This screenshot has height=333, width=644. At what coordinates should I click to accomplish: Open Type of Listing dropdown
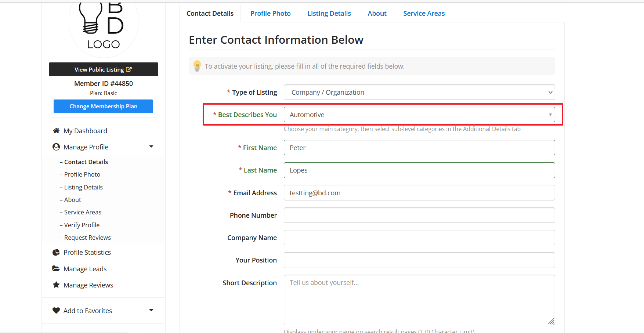[419, 92]
